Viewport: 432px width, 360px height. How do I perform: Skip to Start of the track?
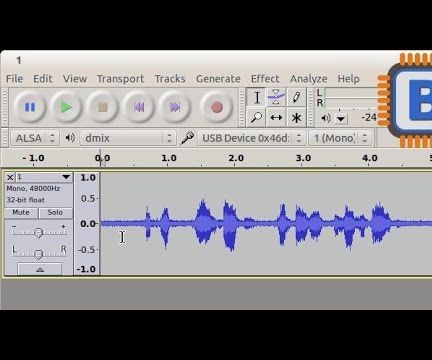tap(139, 107)
